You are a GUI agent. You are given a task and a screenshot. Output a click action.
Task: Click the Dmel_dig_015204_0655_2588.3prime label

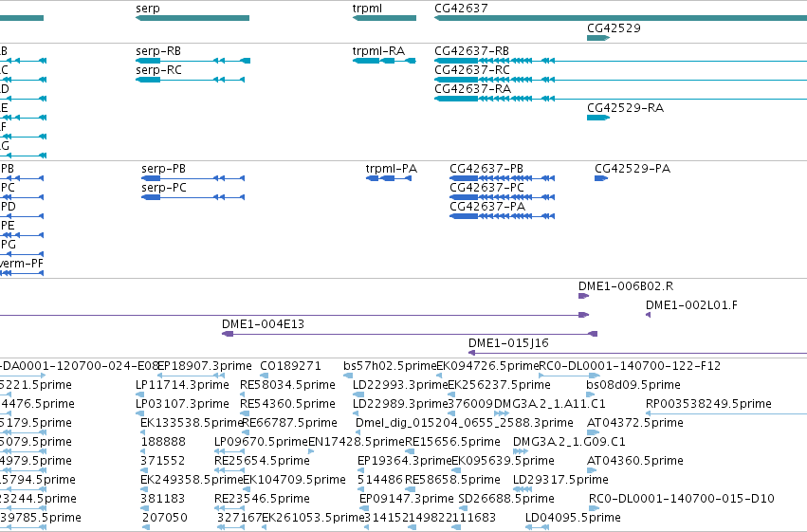(465, 423)
